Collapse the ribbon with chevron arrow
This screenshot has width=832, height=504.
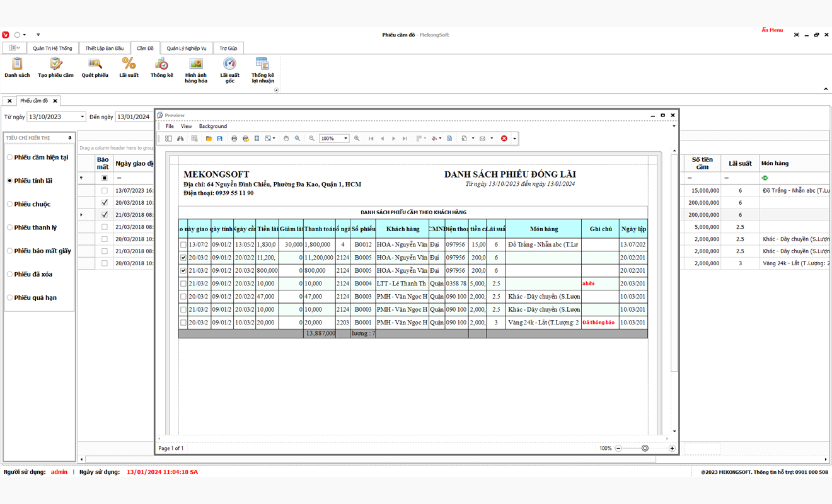point(826,89)
